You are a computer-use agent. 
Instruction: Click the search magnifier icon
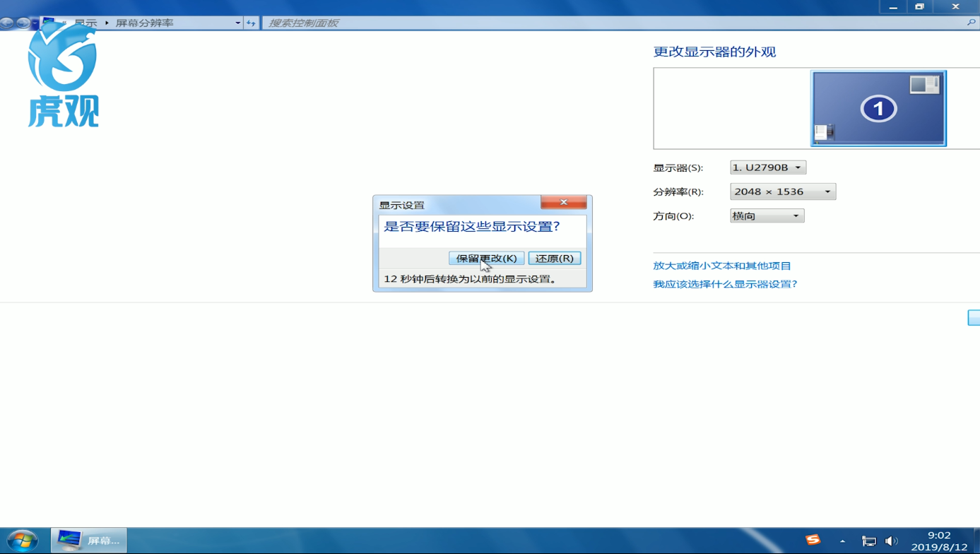(x=971, y=23)
